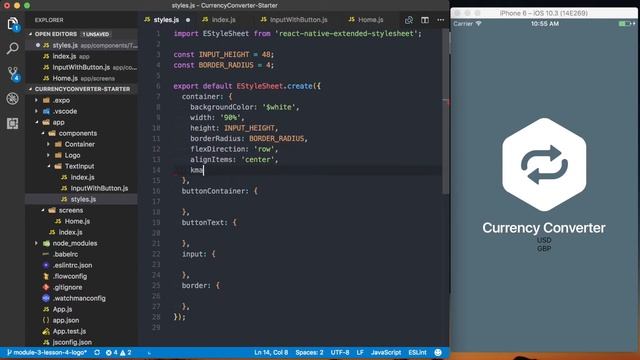The width and height of the screenshot is (640, 360).
Task: Change language mode via JavaScript status item
Action: coord(386,352)
